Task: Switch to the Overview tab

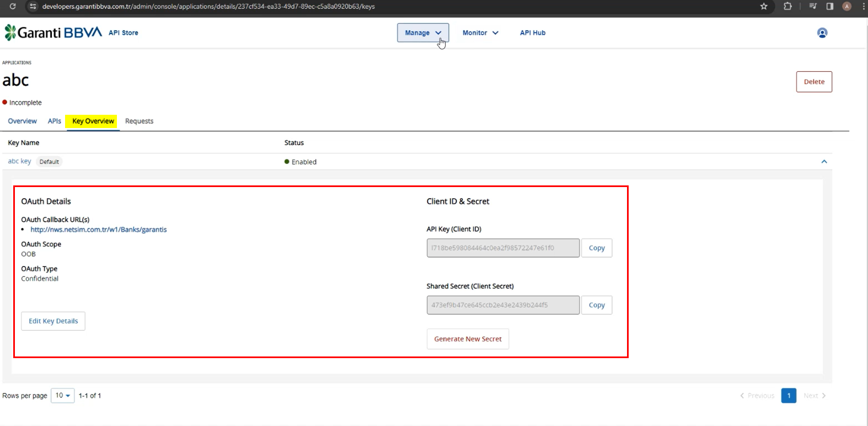Action: pyautogui.click(x=23, y=121)
